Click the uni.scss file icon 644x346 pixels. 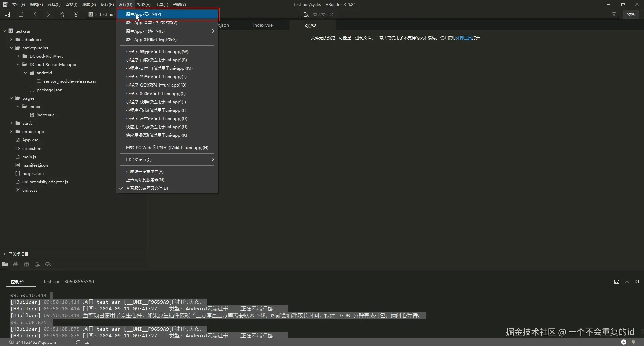coord(18,190)
